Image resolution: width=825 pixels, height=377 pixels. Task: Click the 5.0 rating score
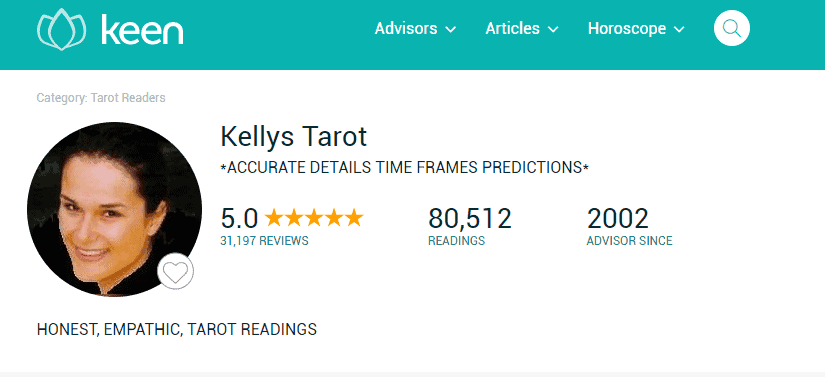(239, 218)
